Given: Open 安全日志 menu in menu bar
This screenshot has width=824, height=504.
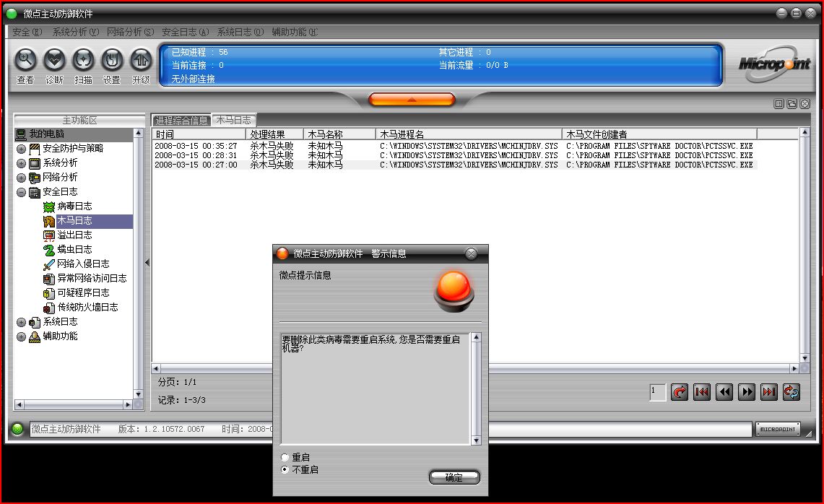Looking at the screenshot, I should point(185,32).
